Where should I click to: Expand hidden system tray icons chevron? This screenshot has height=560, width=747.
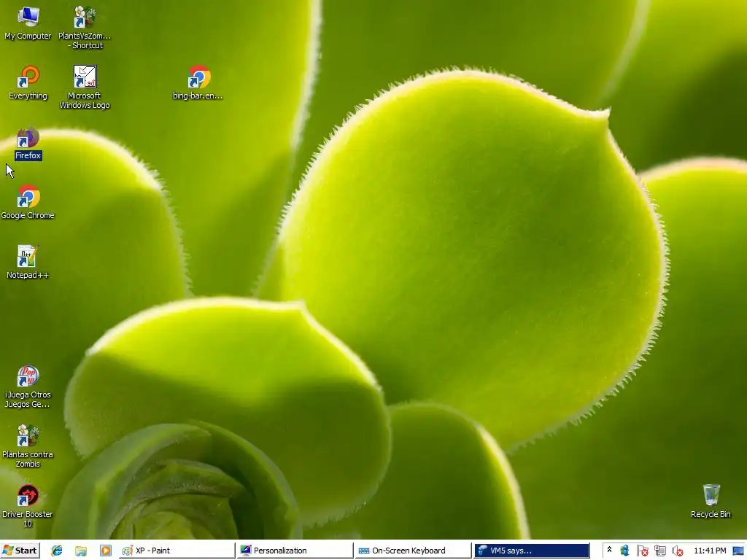pyautogui.click(x=609, y=550)
